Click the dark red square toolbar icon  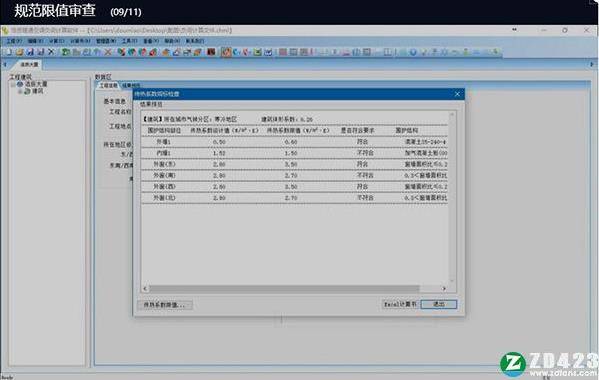pos(211,52)
